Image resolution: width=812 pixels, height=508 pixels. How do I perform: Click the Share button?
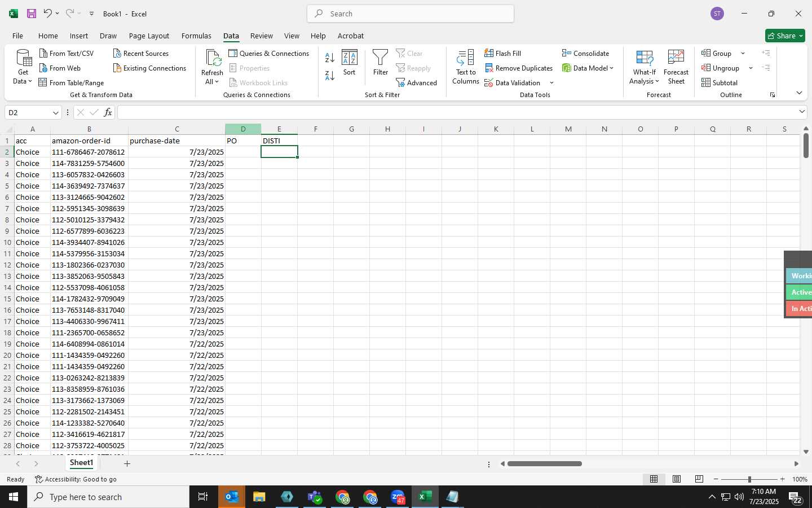pos(785,36)
